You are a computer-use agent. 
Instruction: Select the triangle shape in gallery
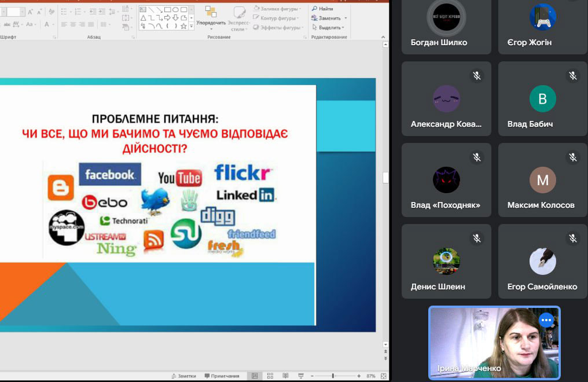[x=144, y=18]
